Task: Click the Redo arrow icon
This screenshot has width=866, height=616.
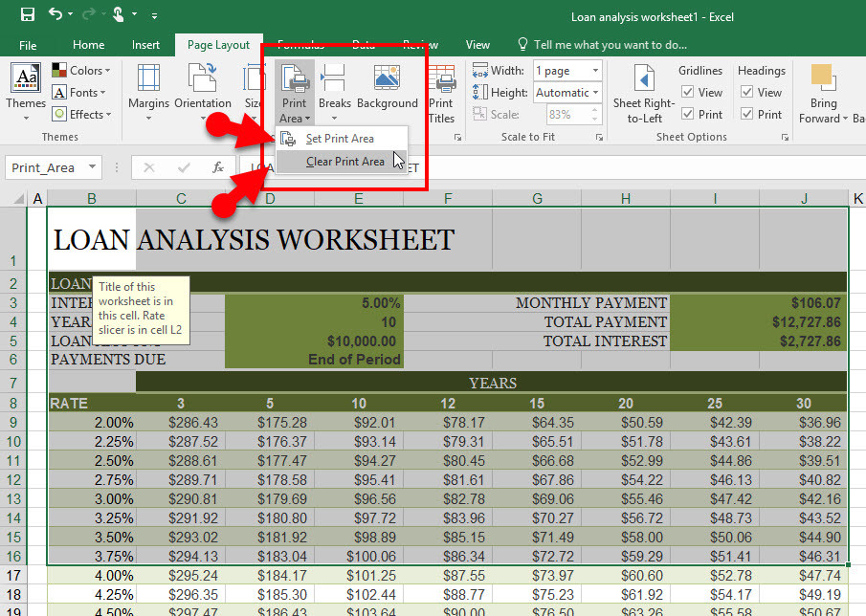Action: point(88,13)
